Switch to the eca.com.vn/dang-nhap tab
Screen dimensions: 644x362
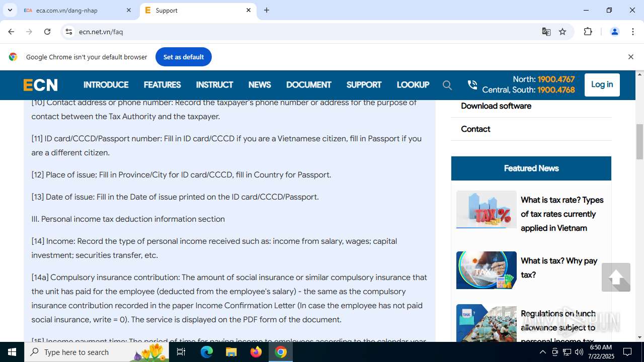77,10
